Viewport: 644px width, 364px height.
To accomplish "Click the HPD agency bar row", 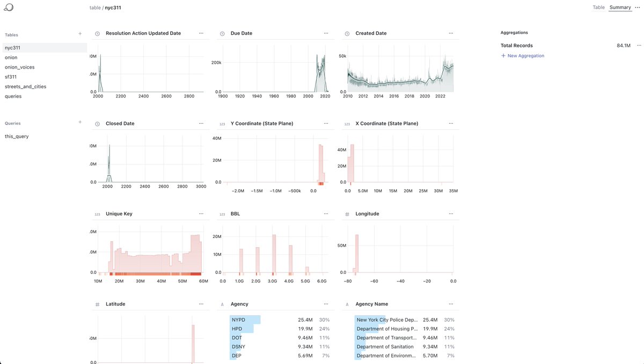I will 279,329.
